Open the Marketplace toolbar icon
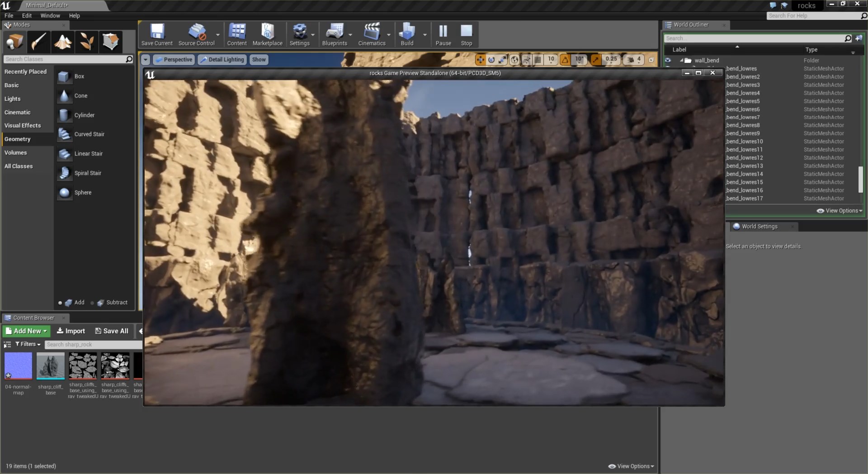This screenshot has width=868, height=474. 267,34
